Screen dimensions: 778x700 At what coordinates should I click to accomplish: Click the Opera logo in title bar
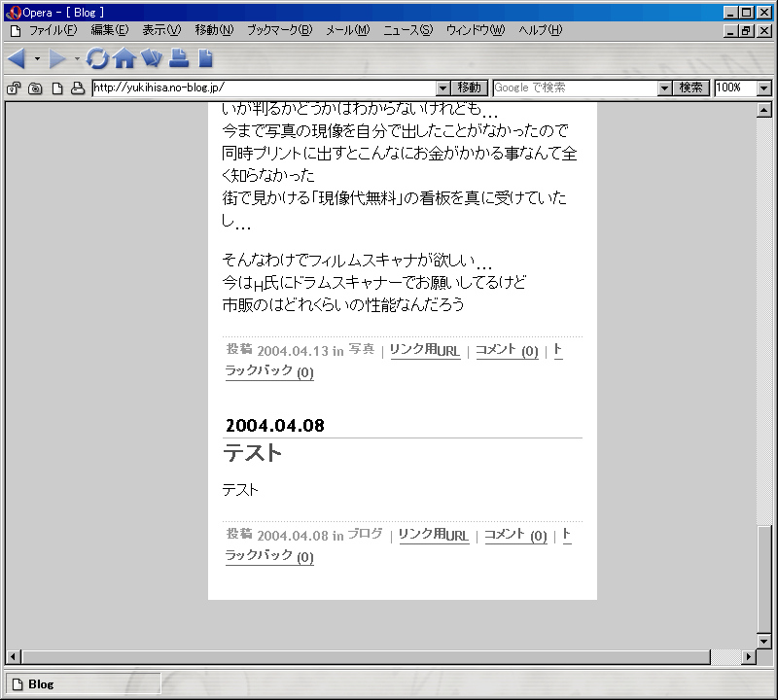pos(14,13)
